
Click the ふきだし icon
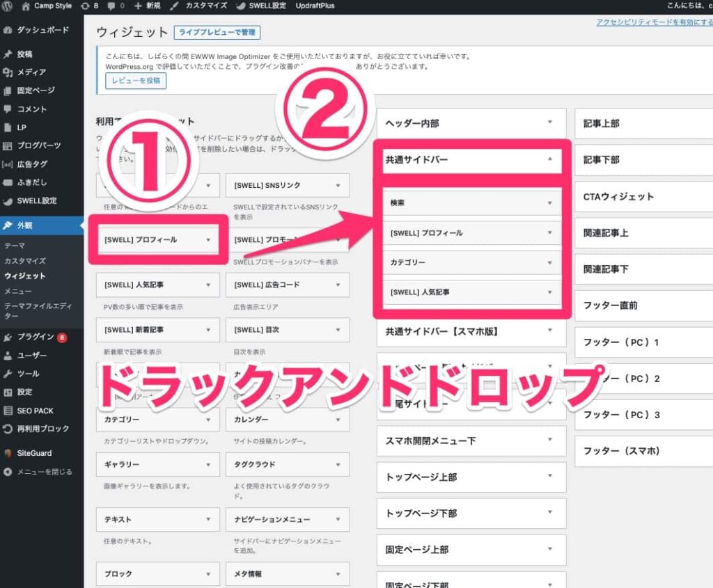(x=8, y=183)
